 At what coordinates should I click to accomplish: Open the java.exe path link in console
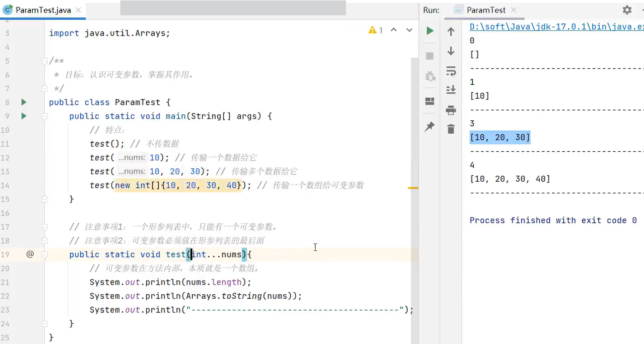pos(556,27)
